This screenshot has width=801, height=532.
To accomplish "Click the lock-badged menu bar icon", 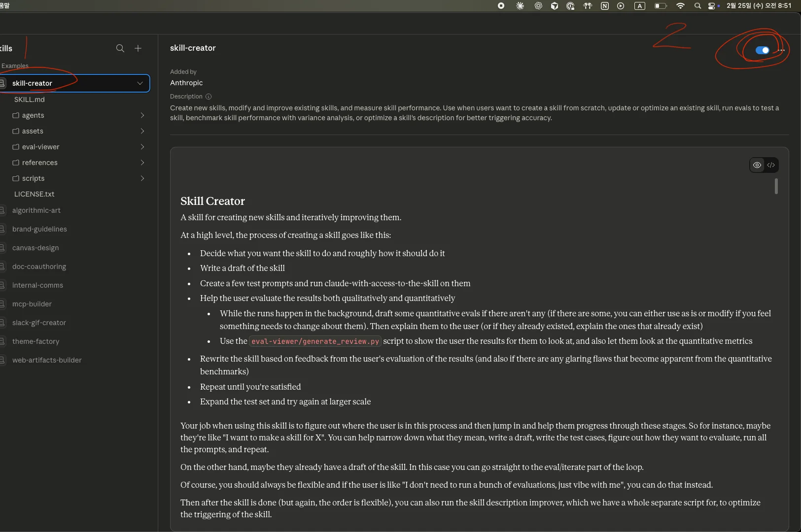I will (x=570, y=6).
